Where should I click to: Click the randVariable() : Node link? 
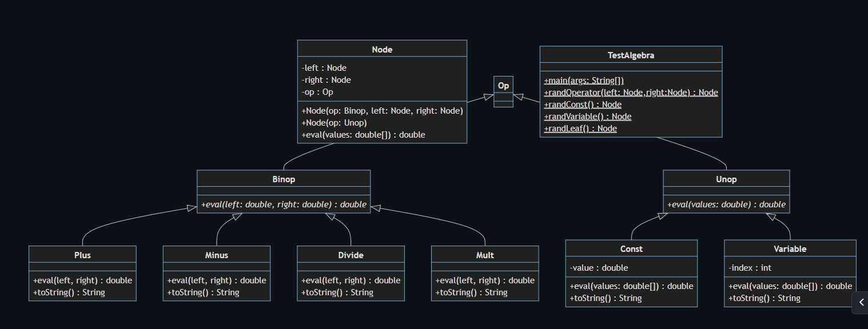tap(587, 116)
